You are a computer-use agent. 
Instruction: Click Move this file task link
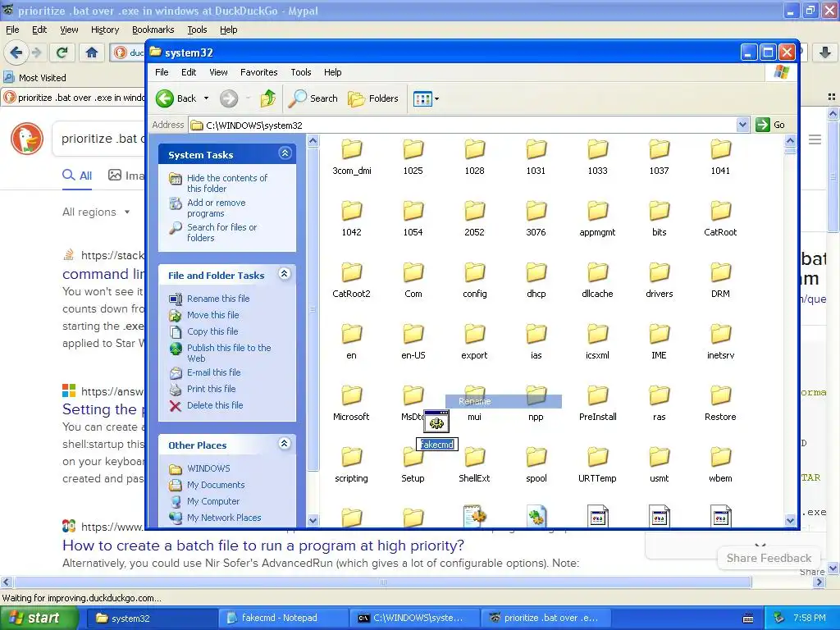click(212, 315)
